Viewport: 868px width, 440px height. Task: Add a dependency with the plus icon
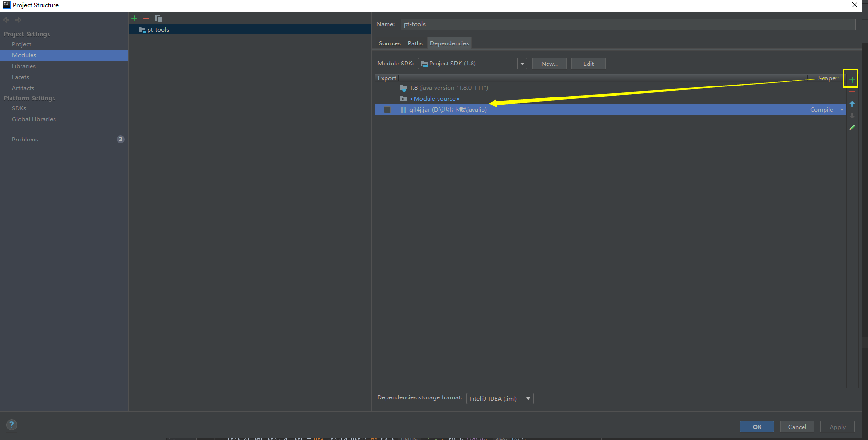pos(852,79)
